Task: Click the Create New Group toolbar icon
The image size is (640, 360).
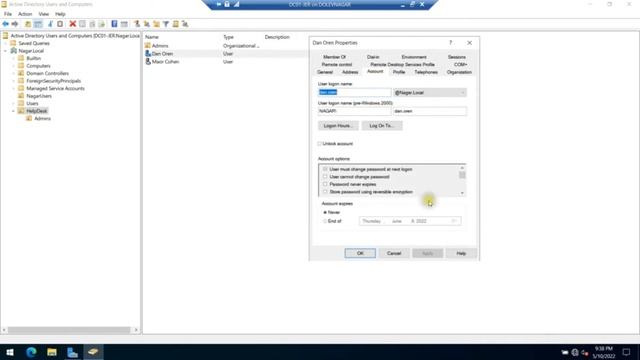Action: (147, 24)
